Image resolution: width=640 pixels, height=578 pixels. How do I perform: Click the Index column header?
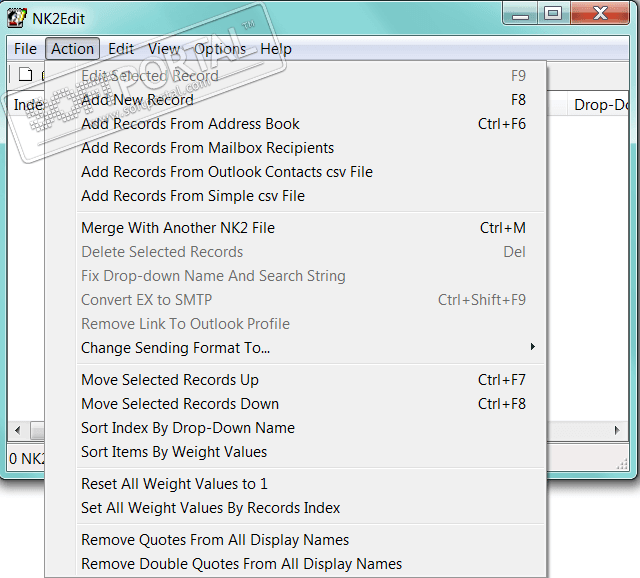27,105
